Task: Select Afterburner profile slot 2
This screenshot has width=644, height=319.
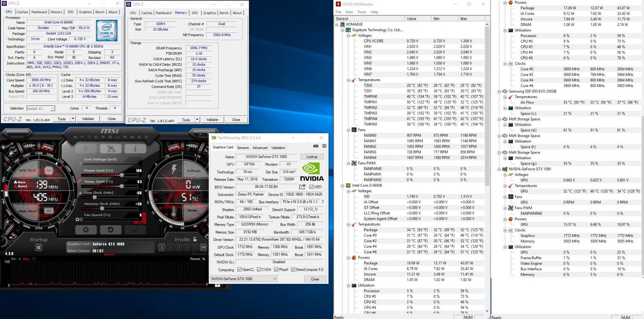Action: pyautogui.click(x=170, y=247)
